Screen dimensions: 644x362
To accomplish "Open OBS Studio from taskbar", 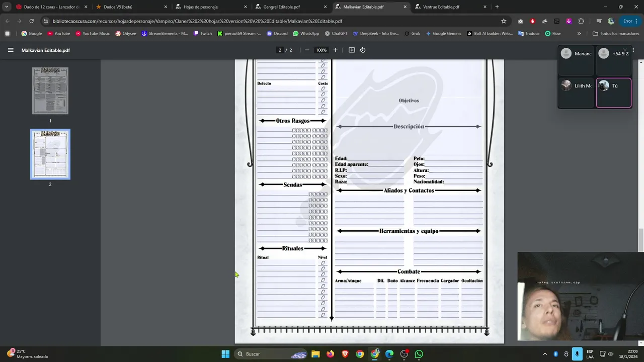I will point(404,354).
